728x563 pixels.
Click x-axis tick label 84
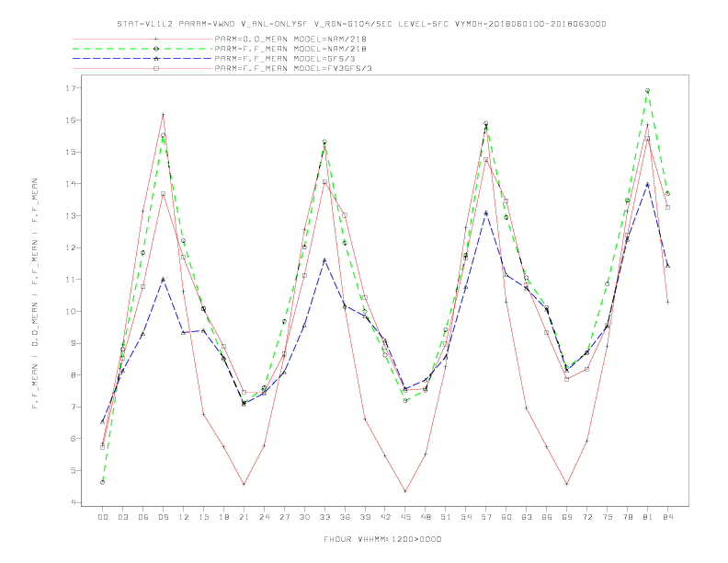coord(667,517)
